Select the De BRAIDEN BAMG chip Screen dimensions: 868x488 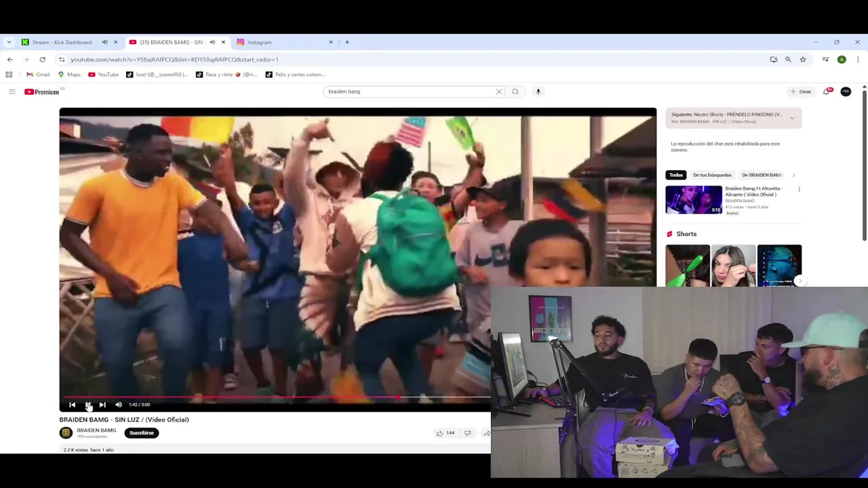click(762, 175)
